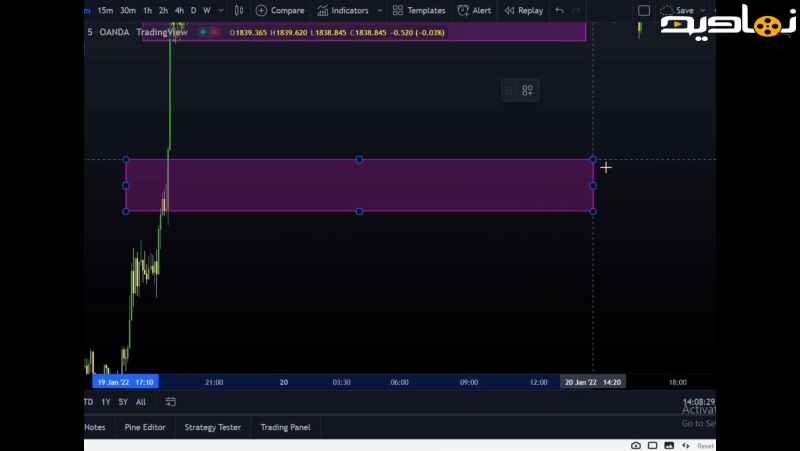
Task: Set the date range to 5Y
Action: coord(123,402)
